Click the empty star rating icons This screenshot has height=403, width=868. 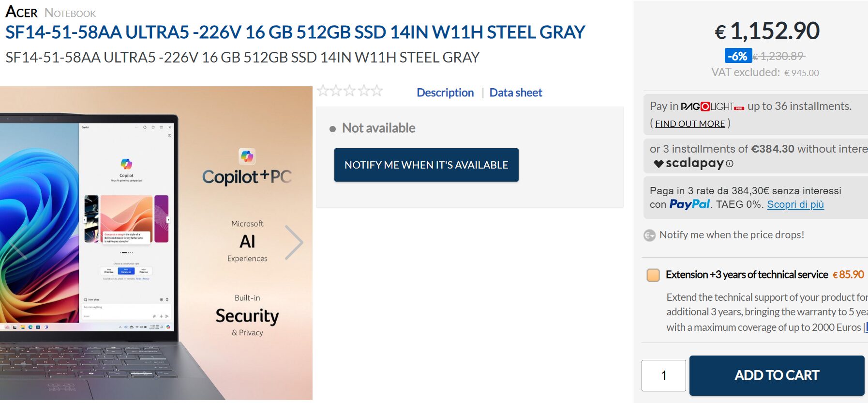coord(350,91)
